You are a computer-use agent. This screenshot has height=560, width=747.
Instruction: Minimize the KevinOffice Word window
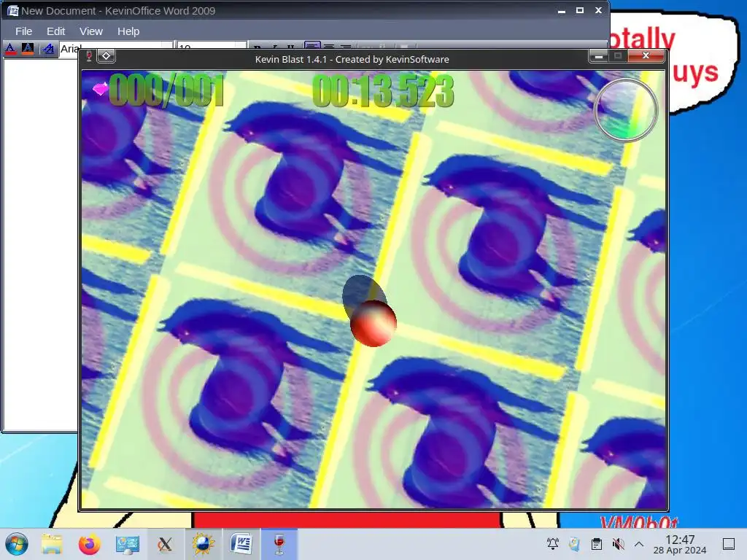tap(562, 10)
